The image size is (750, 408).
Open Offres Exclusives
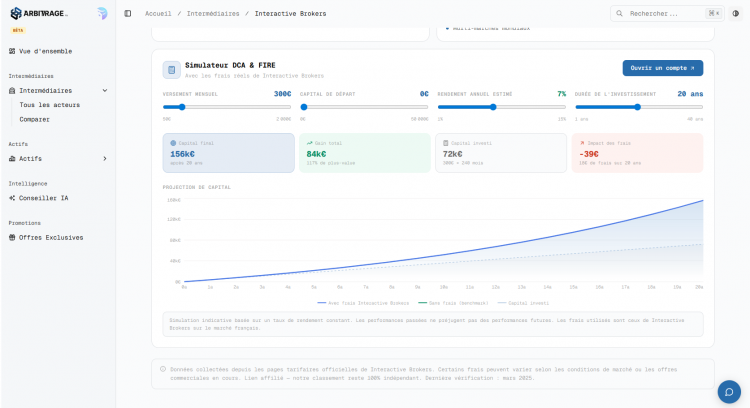[x=51, y=237]
